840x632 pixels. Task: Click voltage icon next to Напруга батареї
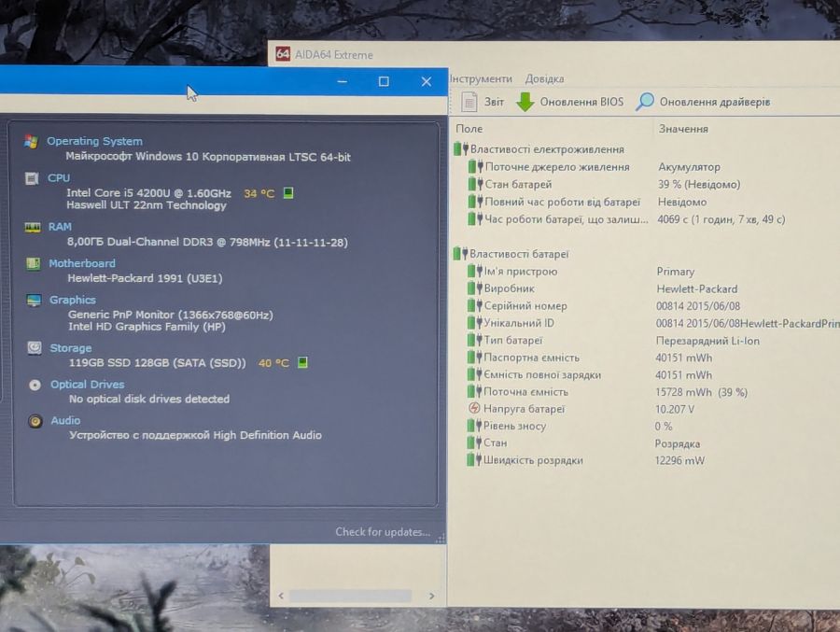[x=474, y=409]
